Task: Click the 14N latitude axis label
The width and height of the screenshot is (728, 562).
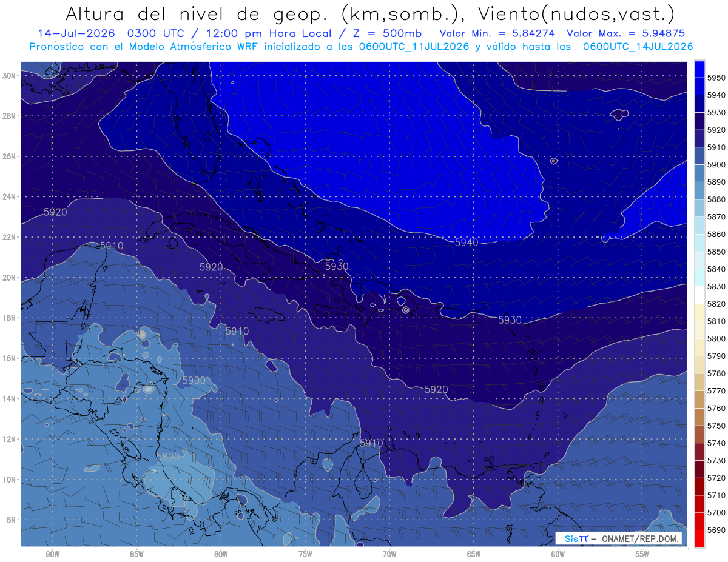Action: click(x=9, y=399)
